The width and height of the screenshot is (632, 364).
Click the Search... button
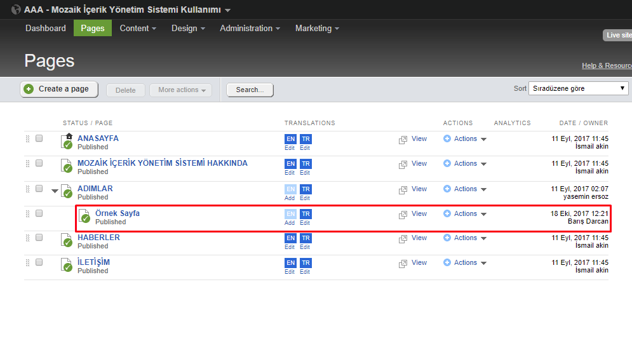(x=250, y=90)
